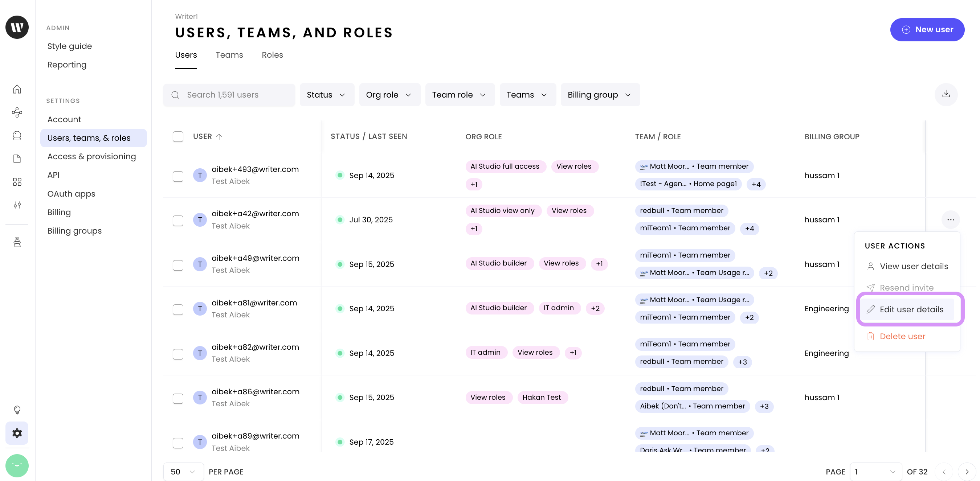Screen dimensions: 980x481
Task: Tick checkbox for aibek+a81@writer.com
Action: coord(177,309)
